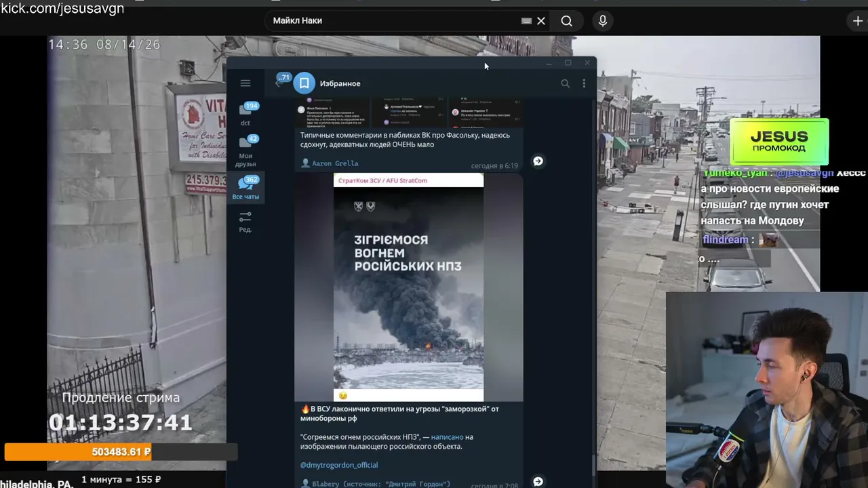
Task: Click the kick.com/jesusavgn overlay text
Action: click(62, 9)
